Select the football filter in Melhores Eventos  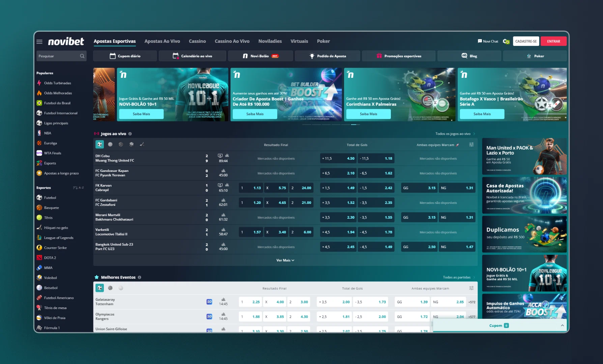click(99, 288)
